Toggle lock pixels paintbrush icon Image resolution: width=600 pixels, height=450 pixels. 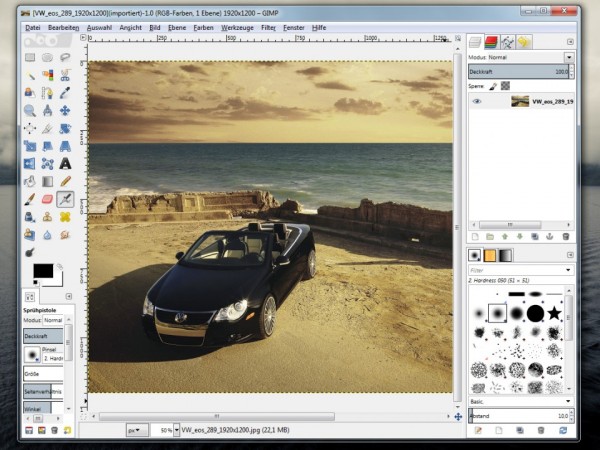pyautogui.click(x=493, y=86)
